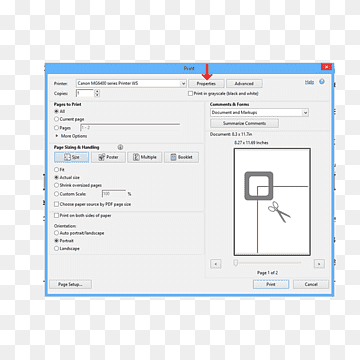360x360 pixels.
Task: Expand More Options disclosure triangle
Action: 57,136
